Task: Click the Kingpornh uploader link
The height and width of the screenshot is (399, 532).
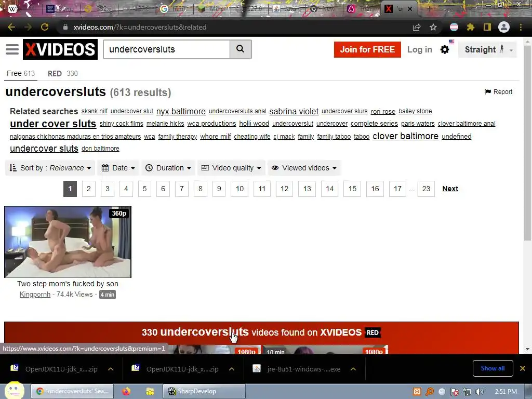Action: (35, 294)
